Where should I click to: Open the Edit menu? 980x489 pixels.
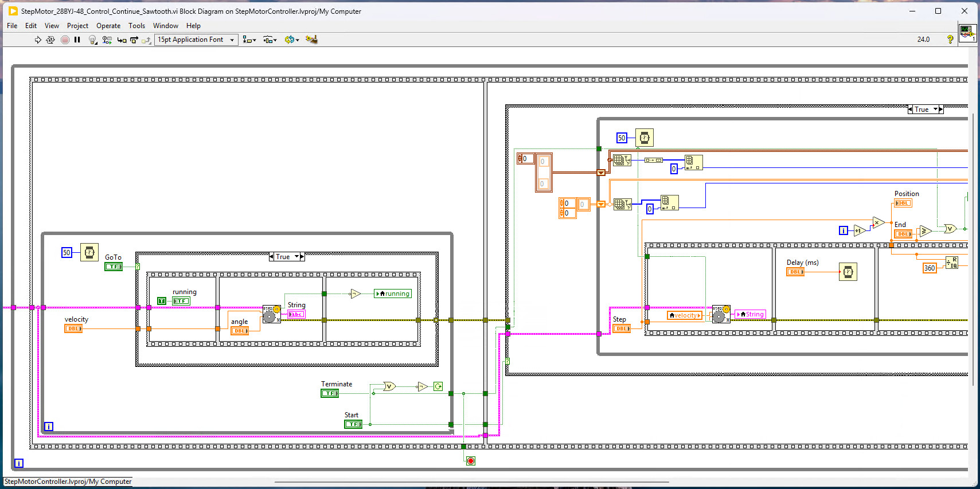point(31,26)
